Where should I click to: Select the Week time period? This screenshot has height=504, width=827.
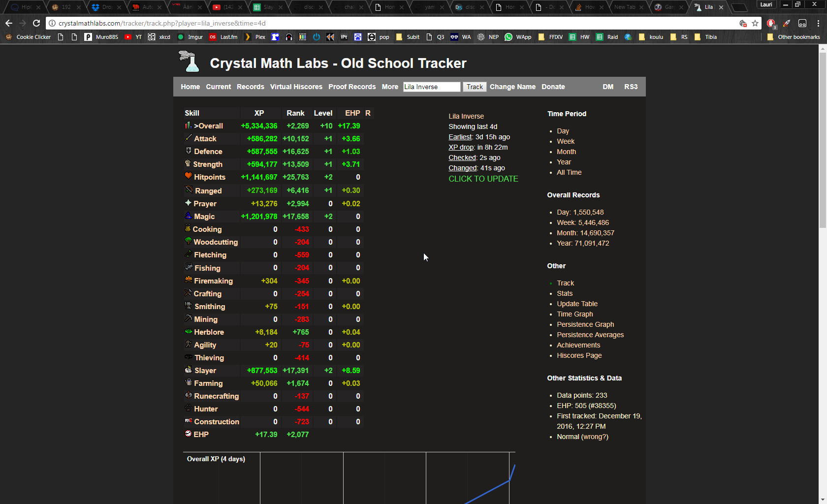566,141
